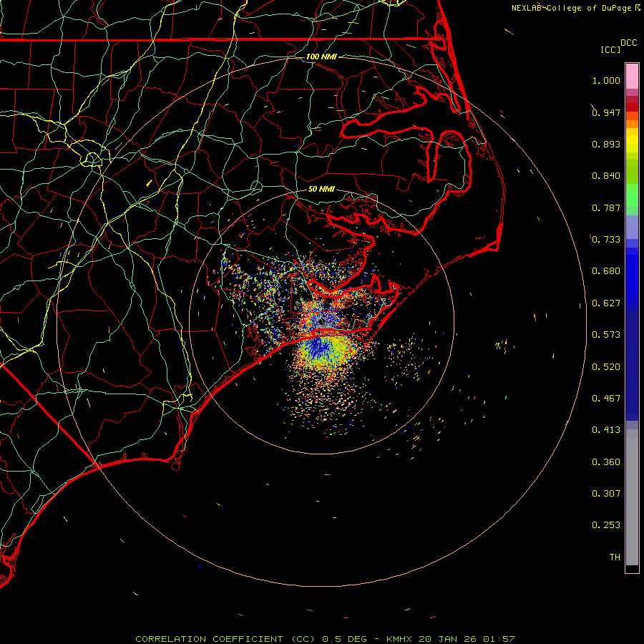Select the 0.520 scale value

point(606,367)
